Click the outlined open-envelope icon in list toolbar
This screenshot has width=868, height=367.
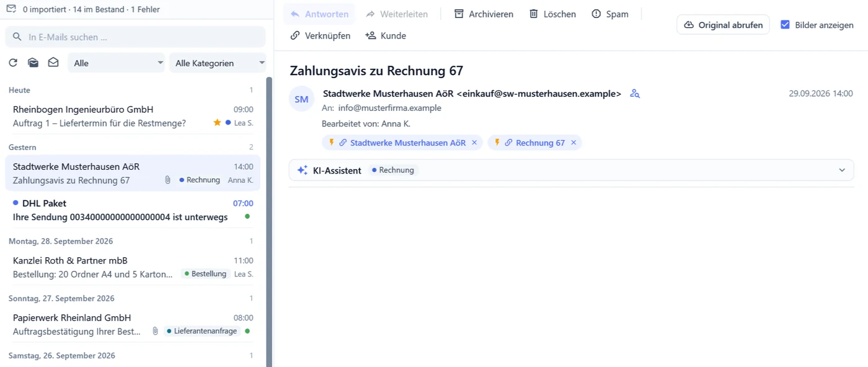(53, 63)
